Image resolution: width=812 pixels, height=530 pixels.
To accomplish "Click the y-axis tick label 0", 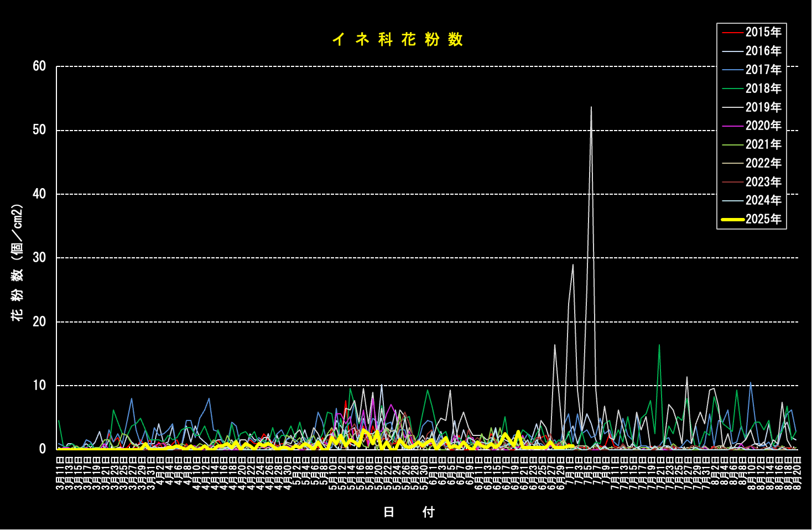I will coord(43,449).
